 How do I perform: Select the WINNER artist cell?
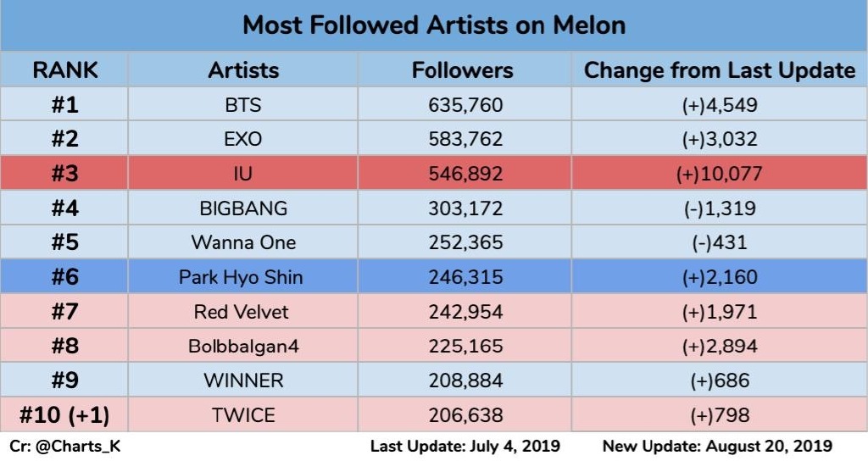(243, 380)
